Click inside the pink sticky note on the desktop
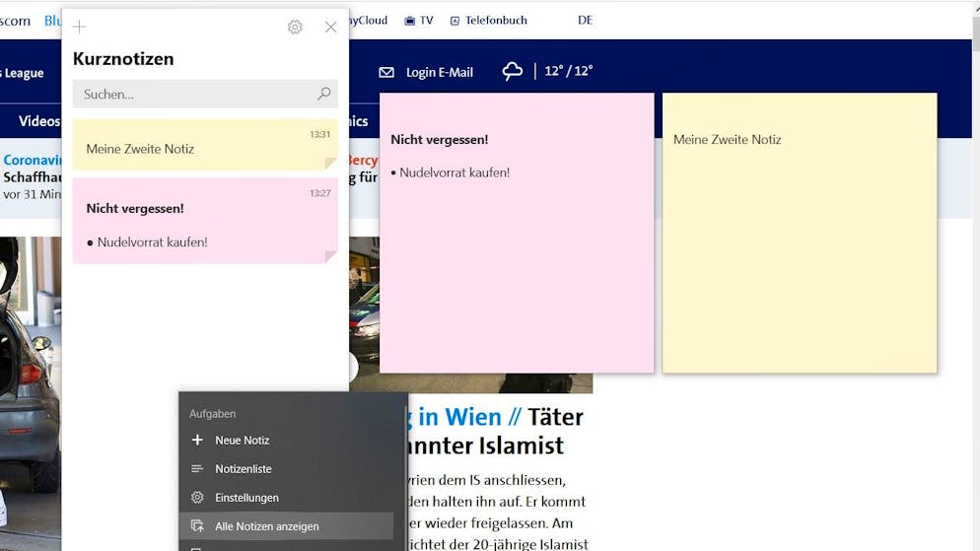Screen dimensions: 980x551 point(516,266)
